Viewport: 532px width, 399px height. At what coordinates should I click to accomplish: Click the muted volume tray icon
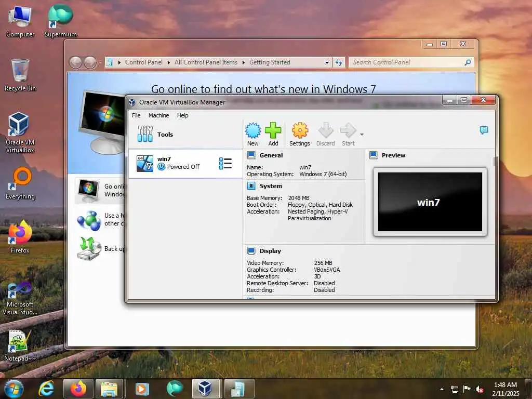[480, 389]
